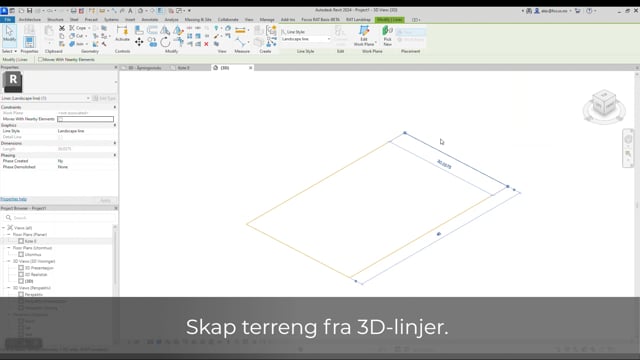Click the Autodesk App Store cart icon
The height and width of the screenshot is (360, 640).
click(x=578, y=11)
